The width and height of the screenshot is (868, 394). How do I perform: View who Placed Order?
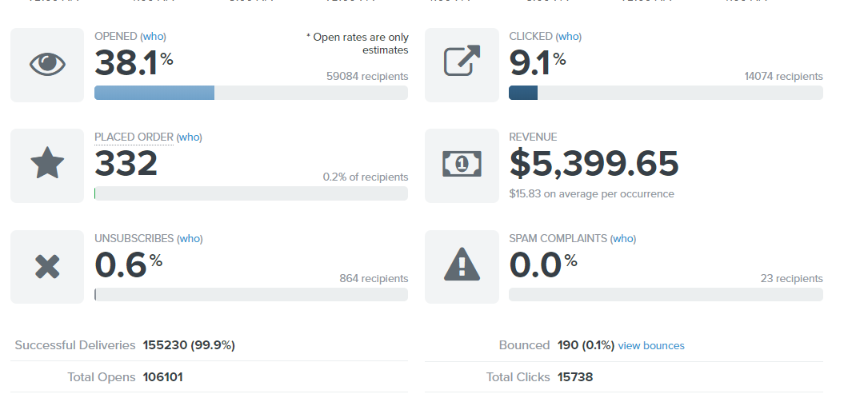click(190, 137)
